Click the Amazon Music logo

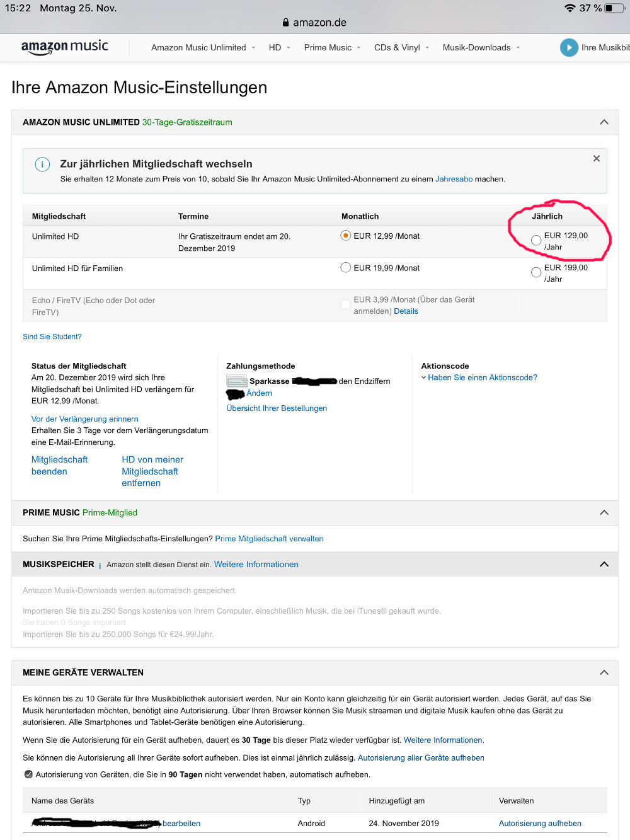(x=64, y=47)
